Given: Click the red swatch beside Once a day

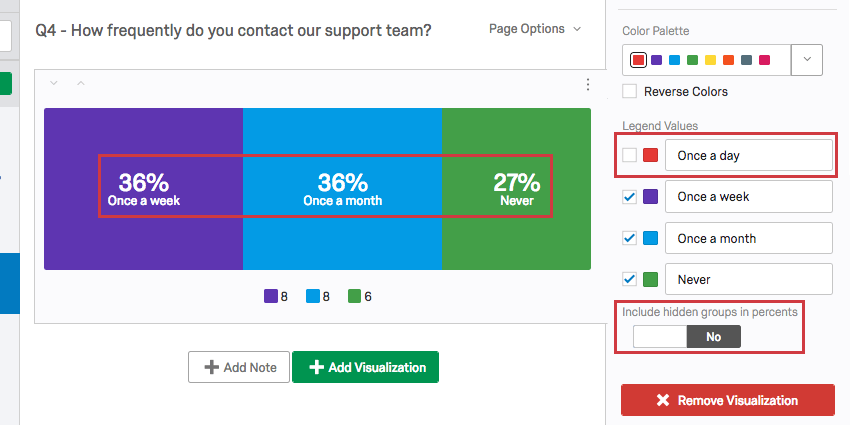Looking at the screenshot, I should [650, 155].
